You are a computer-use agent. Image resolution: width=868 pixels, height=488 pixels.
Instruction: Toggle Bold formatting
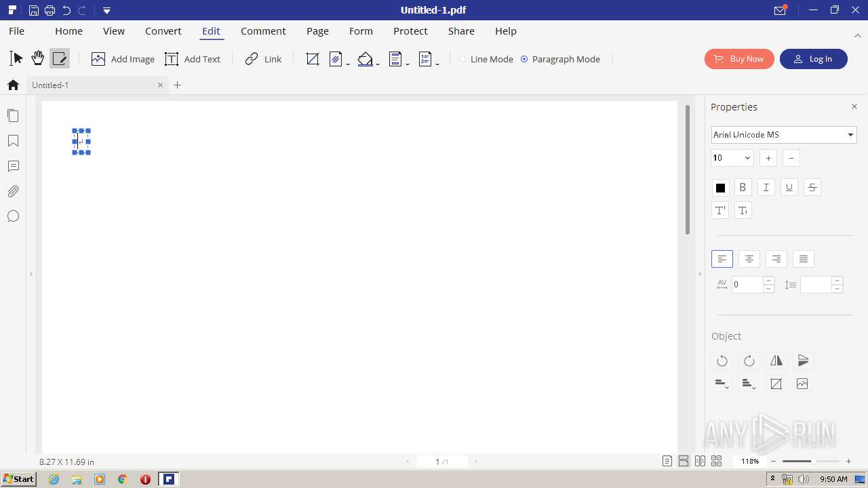[x=743, y=188]
